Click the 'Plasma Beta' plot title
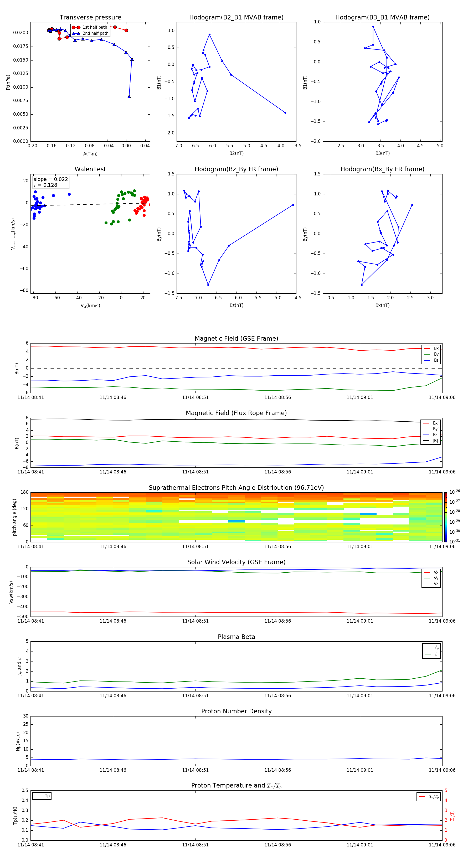Screen dimensions: 473x868 point(236,637)
